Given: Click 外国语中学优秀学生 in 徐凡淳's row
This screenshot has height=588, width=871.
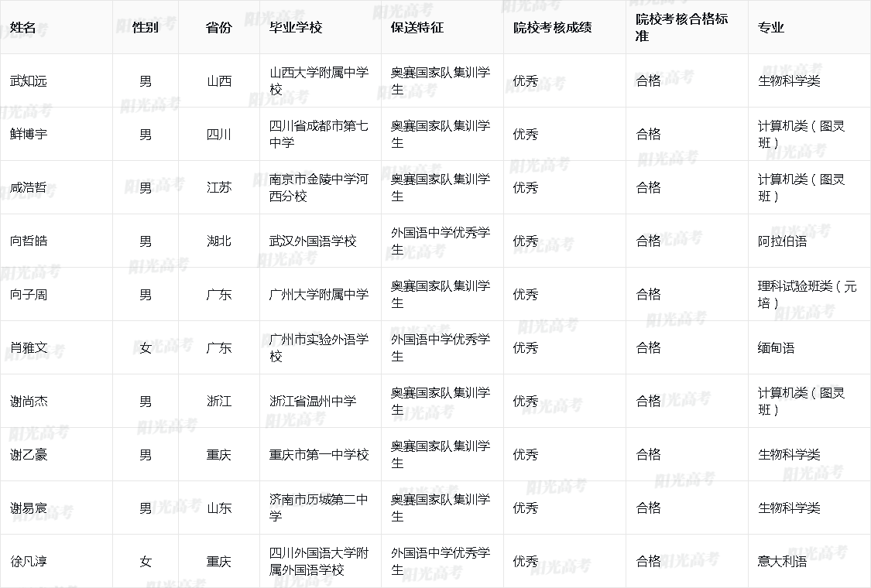Looking at the screenshot, I should (441, 562).
